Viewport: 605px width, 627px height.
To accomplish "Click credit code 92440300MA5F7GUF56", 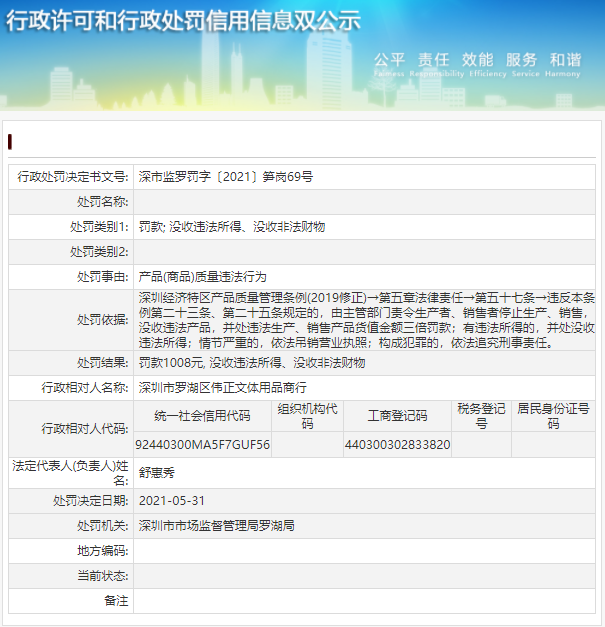I will pyautogui.click(x=203, y=445).
